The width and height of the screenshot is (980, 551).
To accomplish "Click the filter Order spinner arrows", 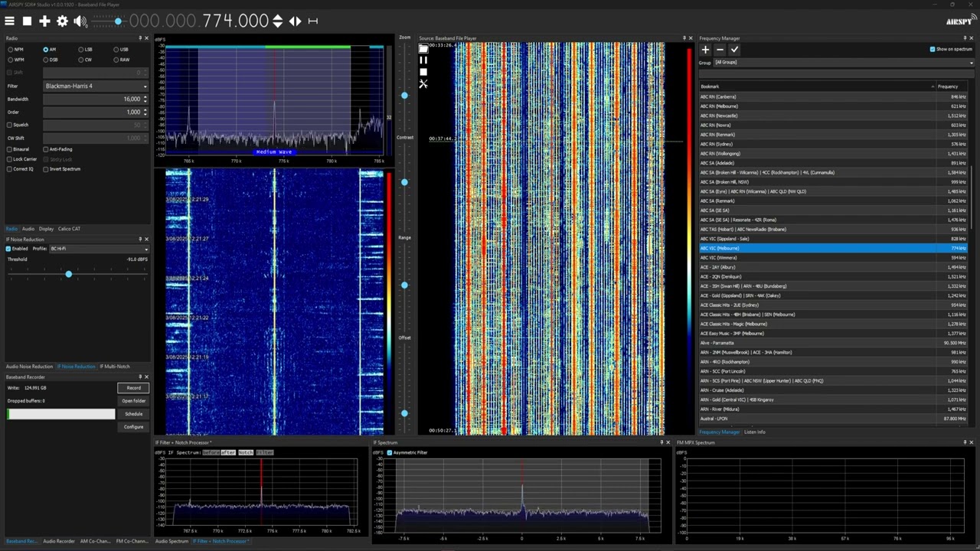I will point(145,112).
